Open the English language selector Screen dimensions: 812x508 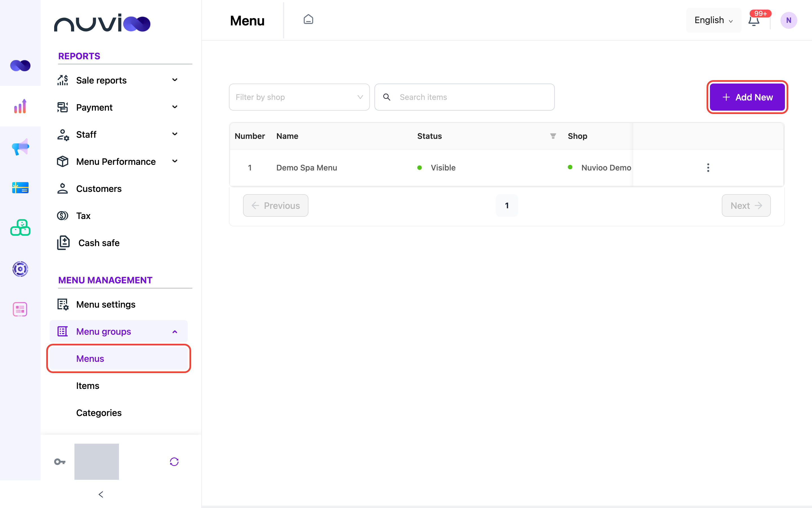713,21
